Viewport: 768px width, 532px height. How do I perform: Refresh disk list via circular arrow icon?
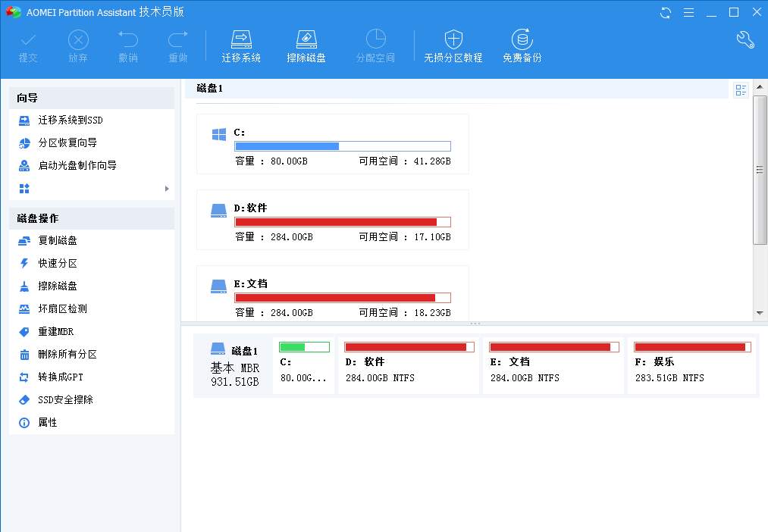pyautogui.click(x=665, y=12)
